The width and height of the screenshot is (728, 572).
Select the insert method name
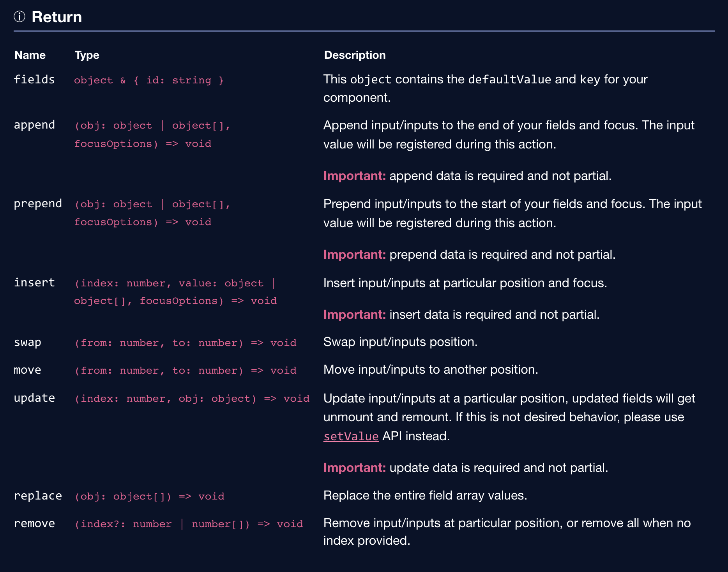tap(35, 282)
